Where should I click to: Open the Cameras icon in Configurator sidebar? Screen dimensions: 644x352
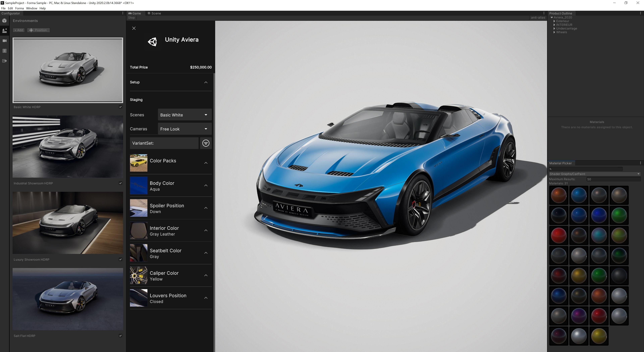click(5, 41)
